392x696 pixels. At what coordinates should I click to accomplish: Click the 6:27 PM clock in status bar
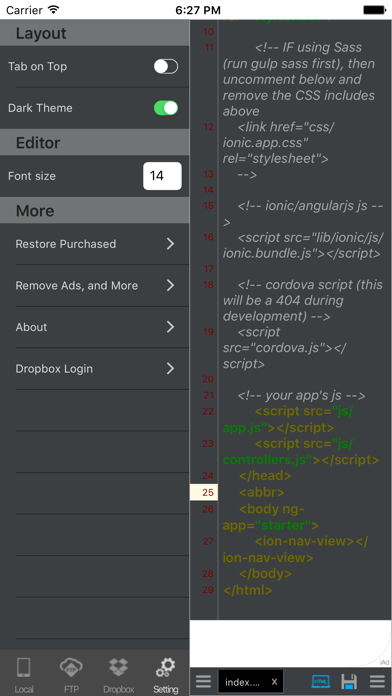click(198, 9)
